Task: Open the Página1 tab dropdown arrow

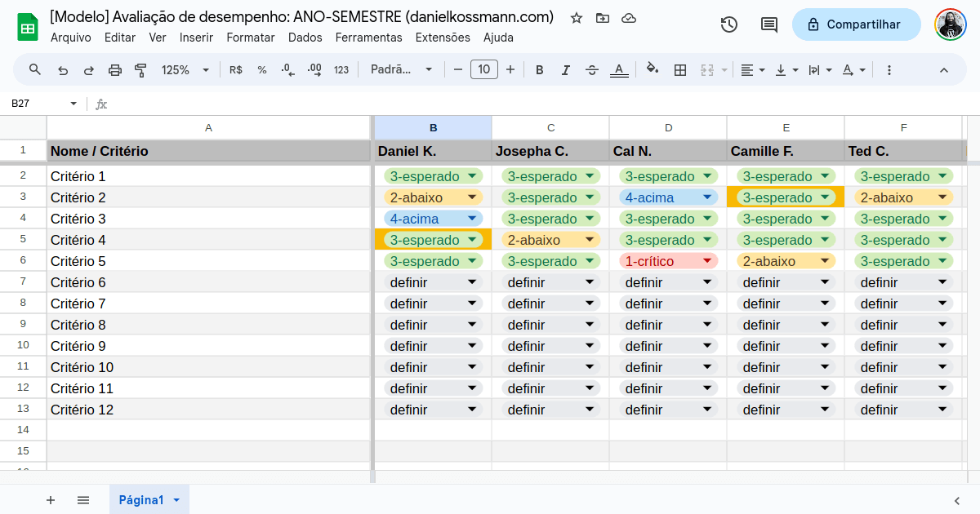Action: (x=176, y=500)
